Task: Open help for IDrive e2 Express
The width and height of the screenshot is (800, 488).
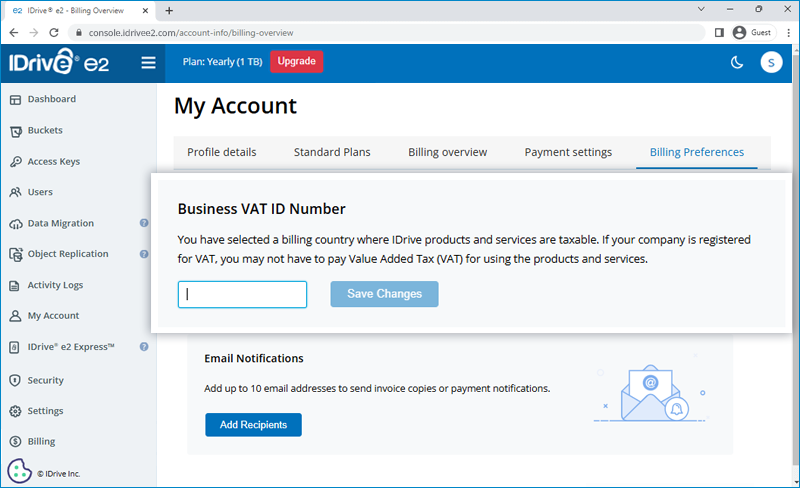Action: point(144,347)
